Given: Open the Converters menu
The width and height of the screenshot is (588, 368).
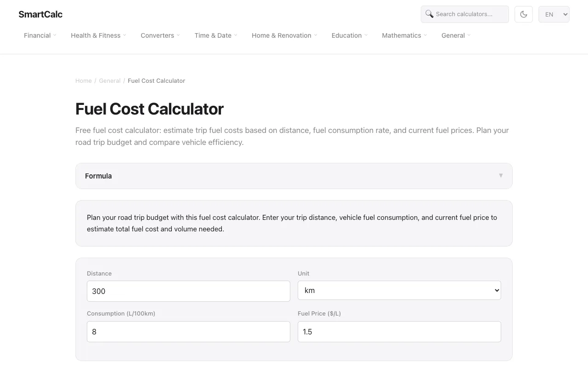Looking at the screenshot, I should pos(160,35).
